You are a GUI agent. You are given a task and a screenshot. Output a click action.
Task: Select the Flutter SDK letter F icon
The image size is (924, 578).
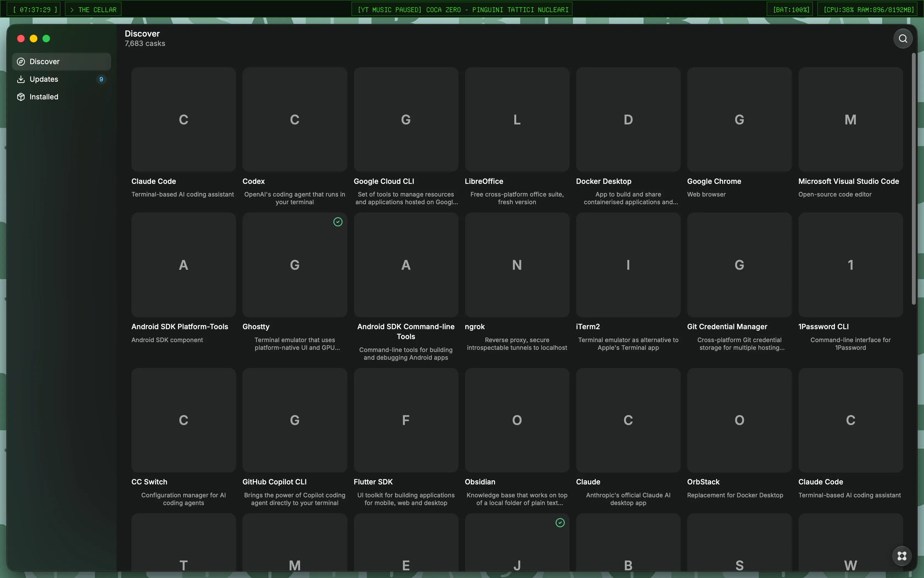click(x=406, y=420)
